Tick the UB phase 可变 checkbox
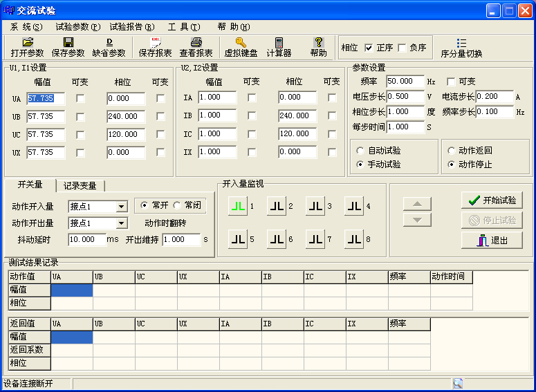 point(160,117)
